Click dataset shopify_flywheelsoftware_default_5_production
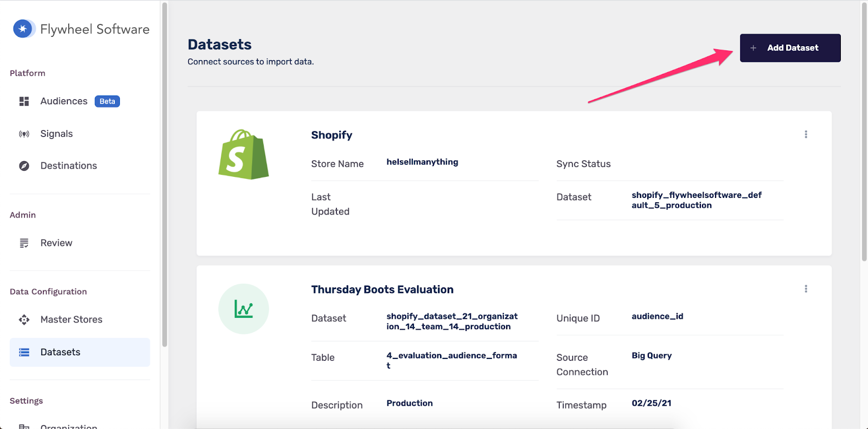868x429 pixels. [697, 200]
